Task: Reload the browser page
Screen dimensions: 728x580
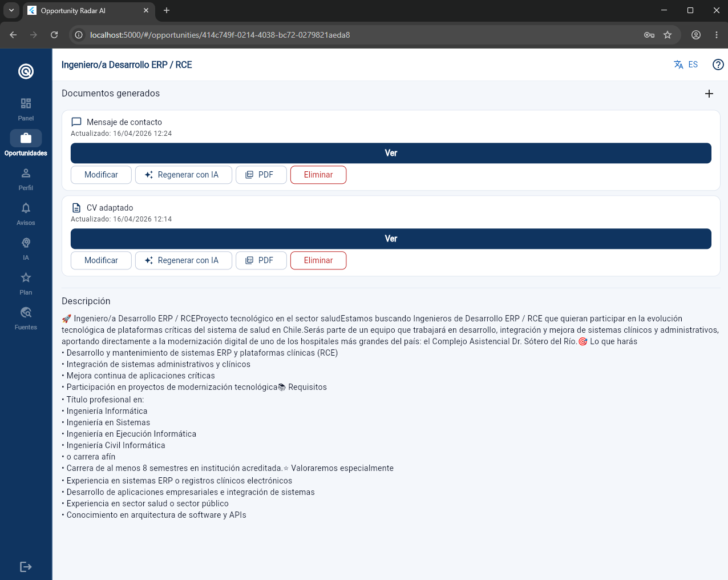Action: coord(54,35)
